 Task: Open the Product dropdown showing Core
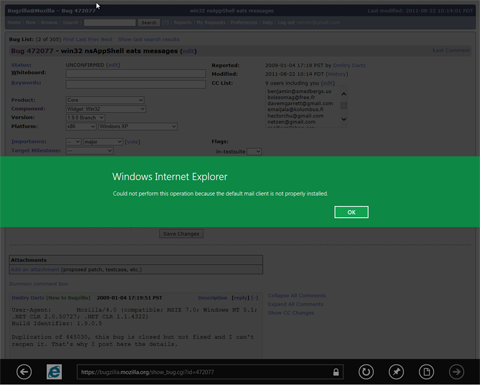[x=105, y=100]
